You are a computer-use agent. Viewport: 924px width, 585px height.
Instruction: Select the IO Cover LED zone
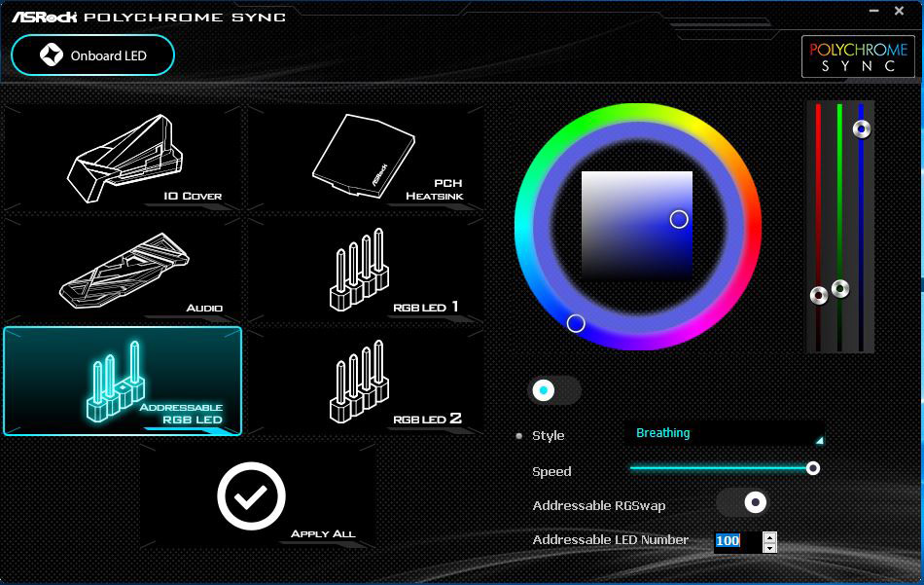pos(123,158)
